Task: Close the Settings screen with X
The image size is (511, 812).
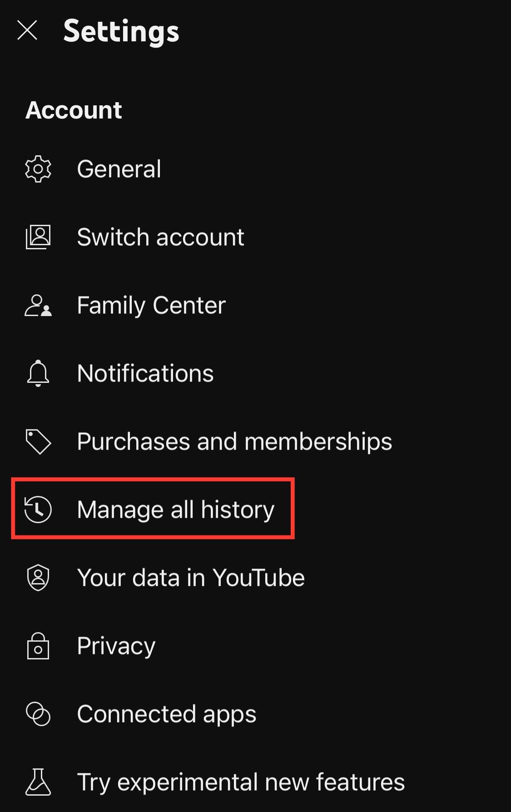Action: 27,31
